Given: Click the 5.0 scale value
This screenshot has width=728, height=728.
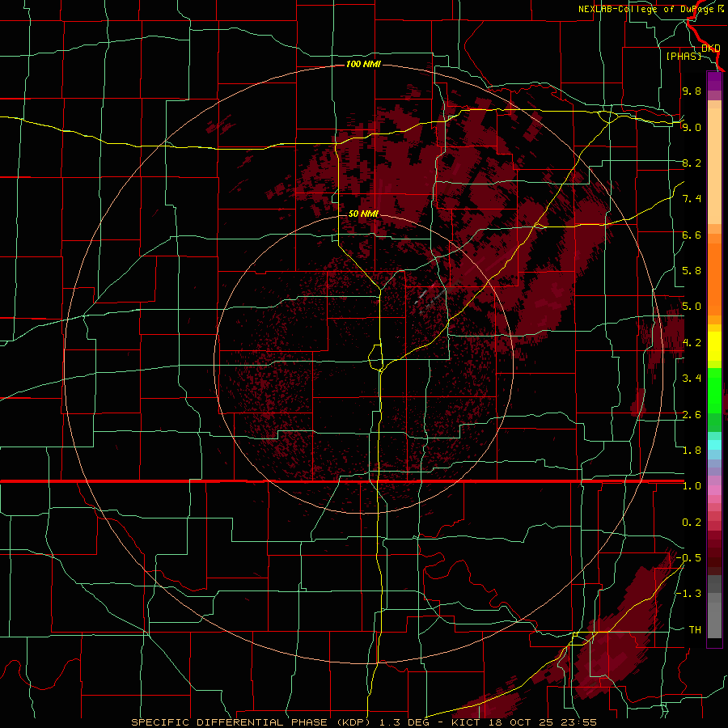Looking at the screenshot, I should click(692, 307).
